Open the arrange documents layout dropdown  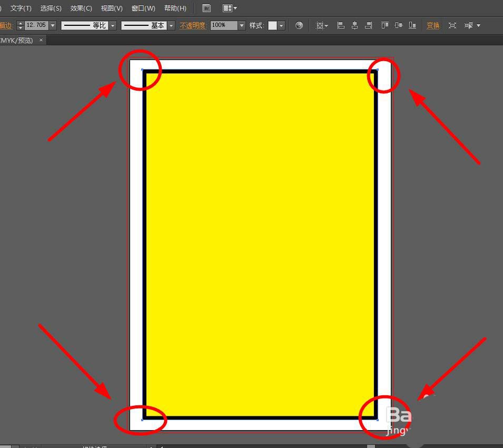[230, 8]
